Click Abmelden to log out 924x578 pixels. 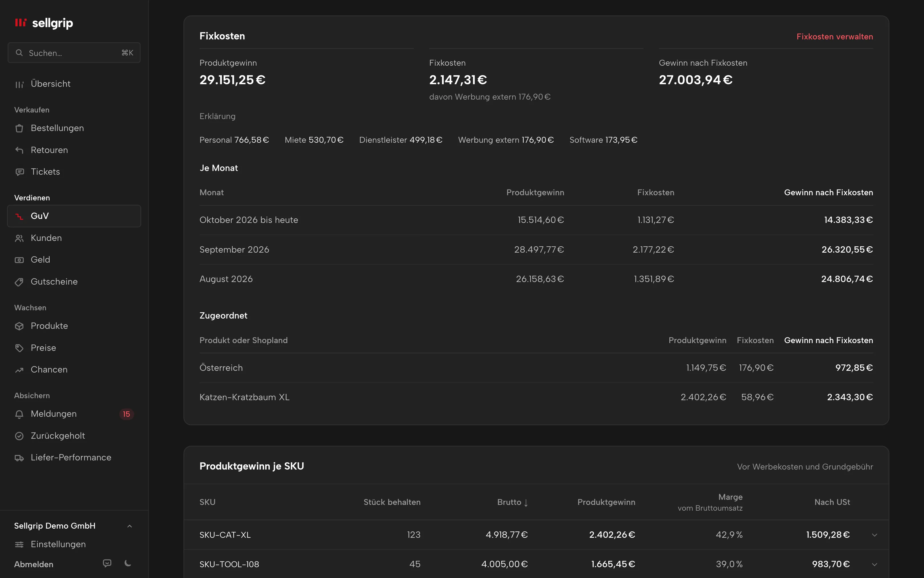click(x=34, y=564)
